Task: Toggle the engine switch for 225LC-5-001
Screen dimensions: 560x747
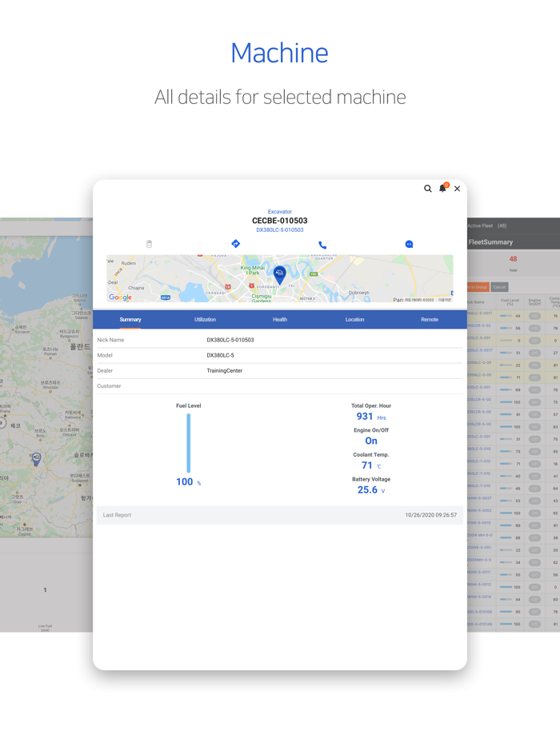Action: point(534,341)
